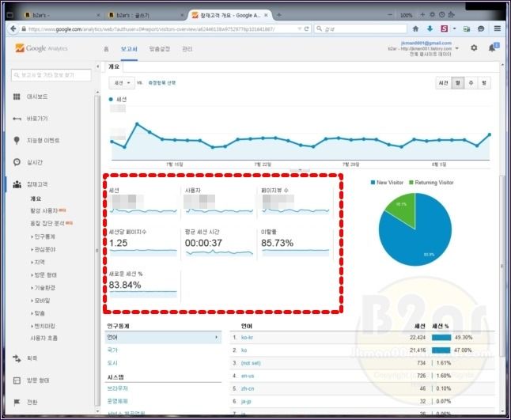Open the chat bubble toolbar icon

point(481,28)
